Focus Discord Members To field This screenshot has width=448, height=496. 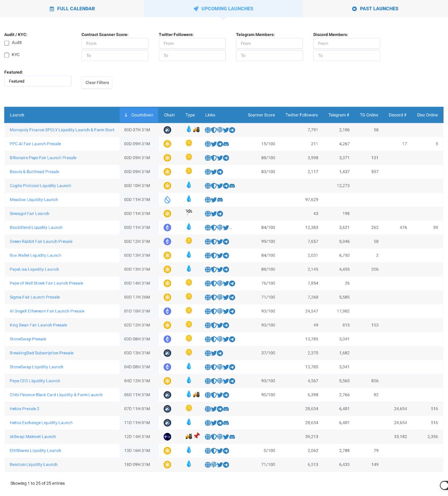(347, 55)
